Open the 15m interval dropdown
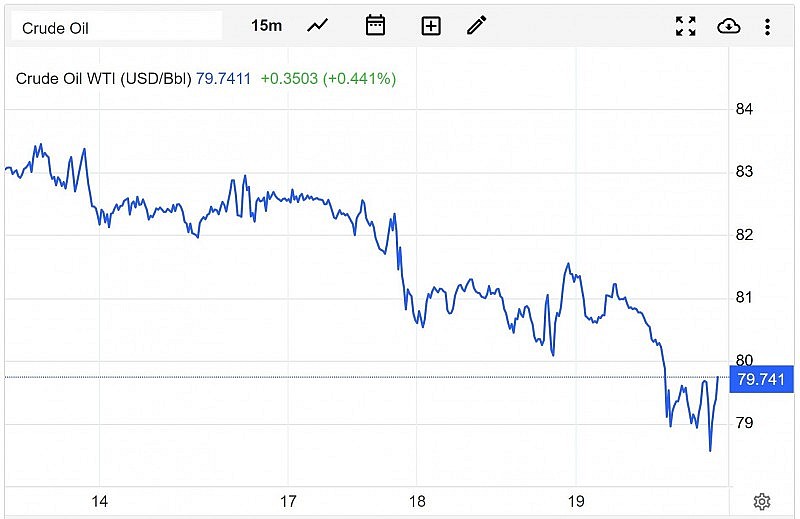 [266, 26]
